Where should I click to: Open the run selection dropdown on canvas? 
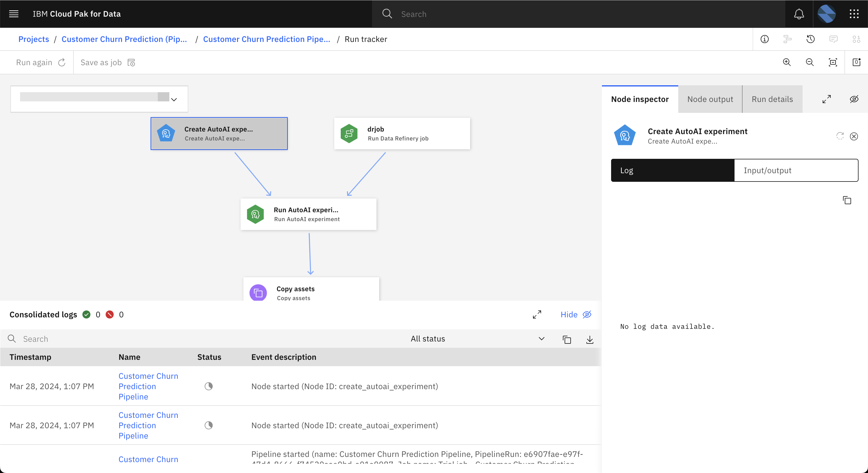[x=99, y=99]
